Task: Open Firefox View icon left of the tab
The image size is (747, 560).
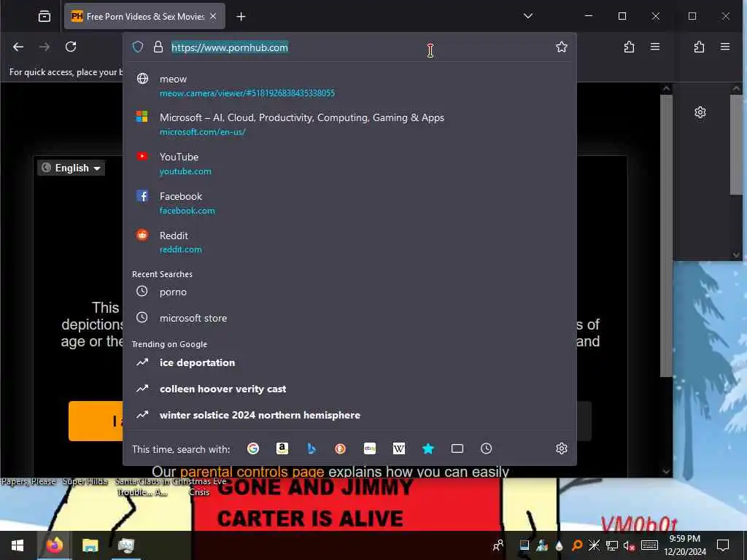Action: pyautogui.click(x=44, y=17)
